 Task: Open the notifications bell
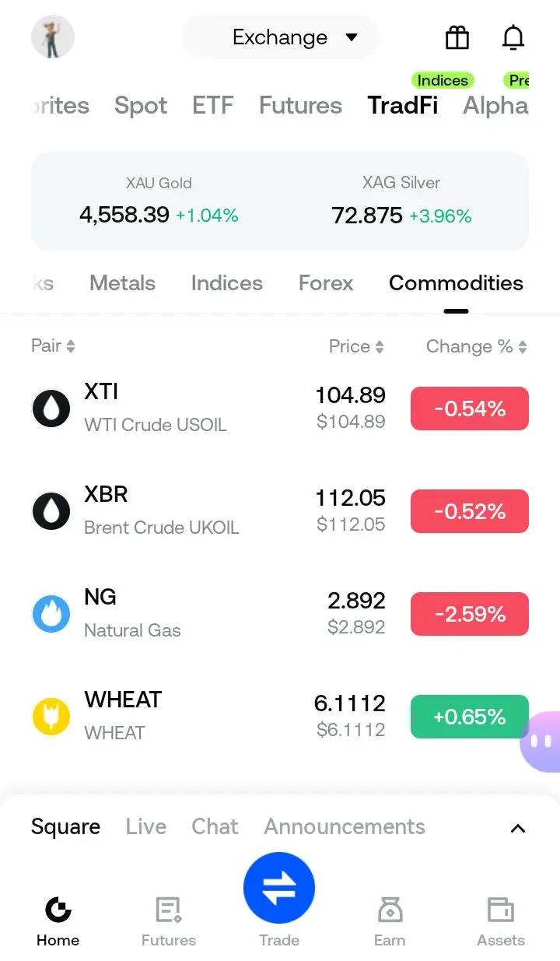(x=513, y=37)
